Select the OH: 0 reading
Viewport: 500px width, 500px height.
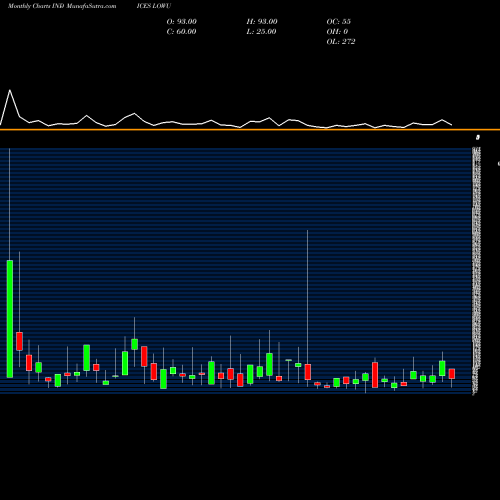point(337,32)
